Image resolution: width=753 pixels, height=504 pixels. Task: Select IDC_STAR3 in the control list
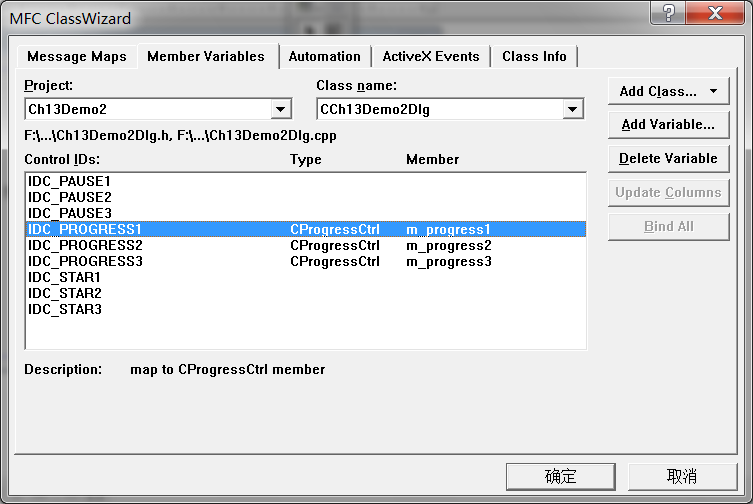(x=305, y=309)
